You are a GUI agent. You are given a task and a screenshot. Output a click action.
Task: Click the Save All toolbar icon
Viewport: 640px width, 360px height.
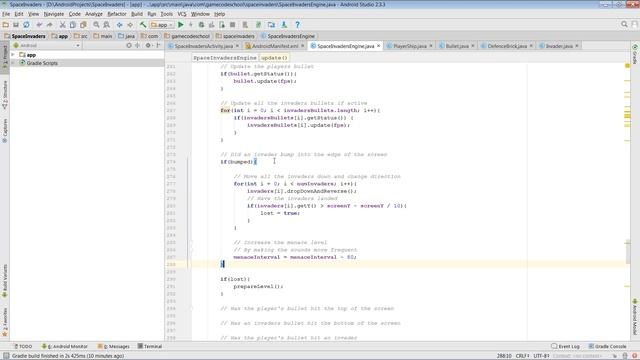16,25
